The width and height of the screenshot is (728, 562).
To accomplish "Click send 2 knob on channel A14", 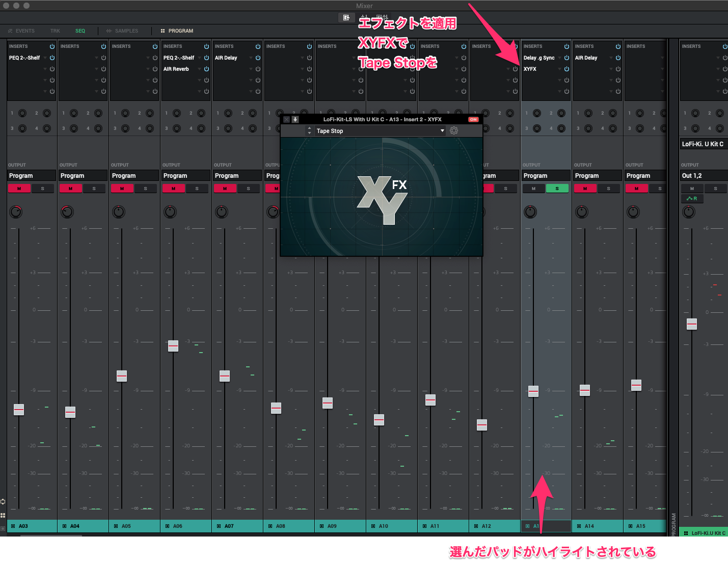I will click(613, 113).
